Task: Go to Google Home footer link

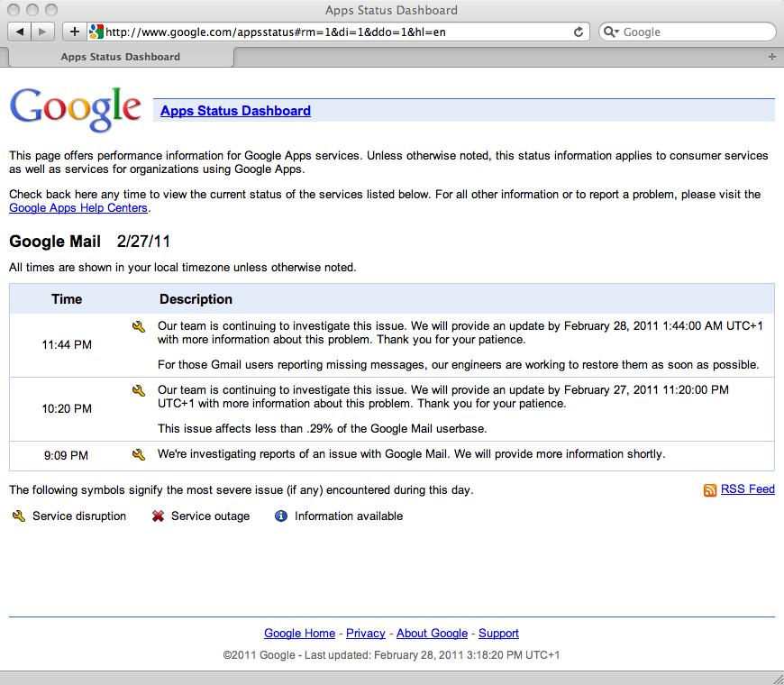Action: pyautogui.click(x=299, y=634)
